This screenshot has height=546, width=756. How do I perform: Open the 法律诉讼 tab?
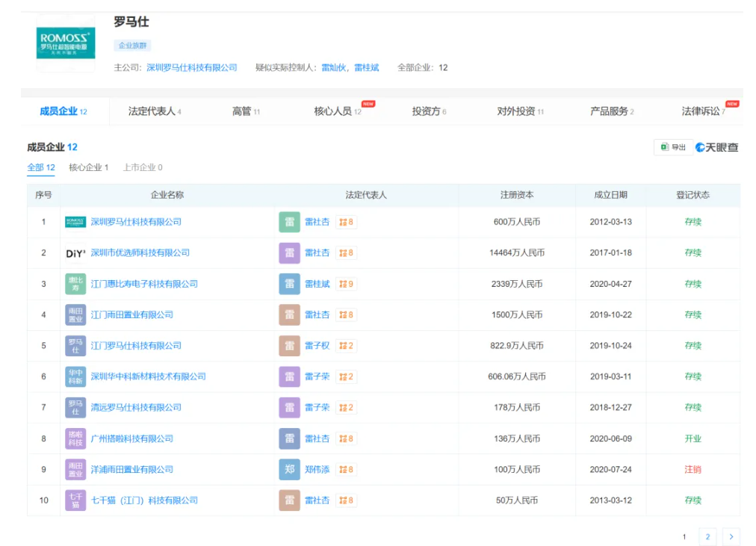pyautogui.click(x=704, y=111)
